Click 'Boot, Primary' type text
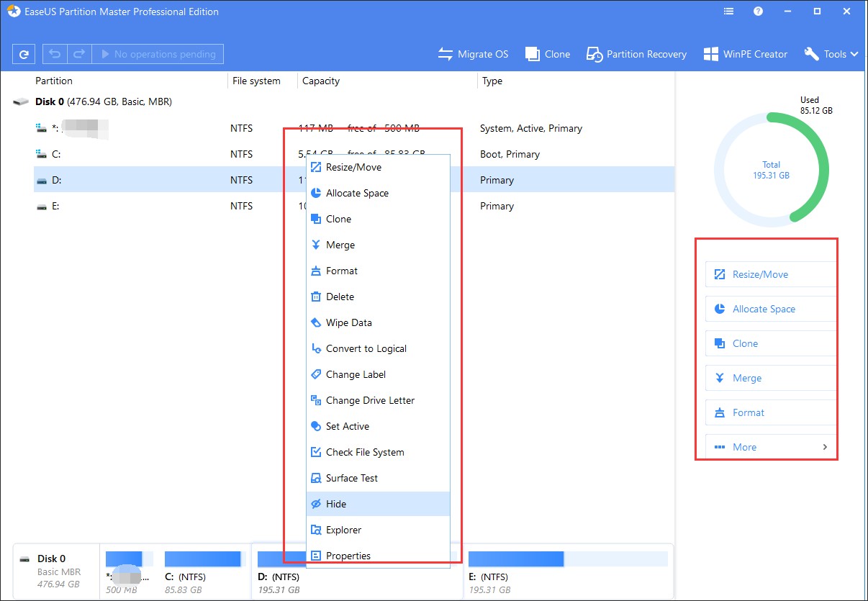This screenshot has width=868, height=601. [510, 154]
